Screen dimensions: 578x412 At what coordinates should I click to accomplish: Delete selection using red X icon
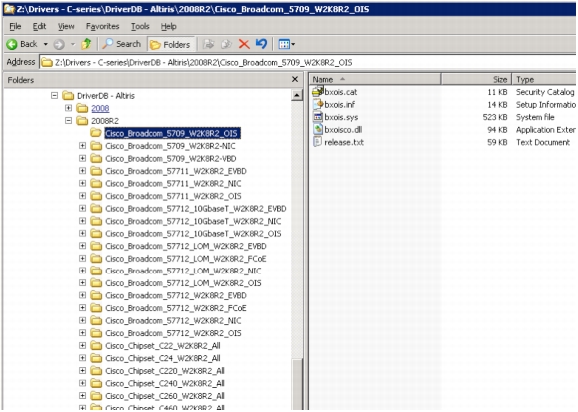click(x=244, y=45)
